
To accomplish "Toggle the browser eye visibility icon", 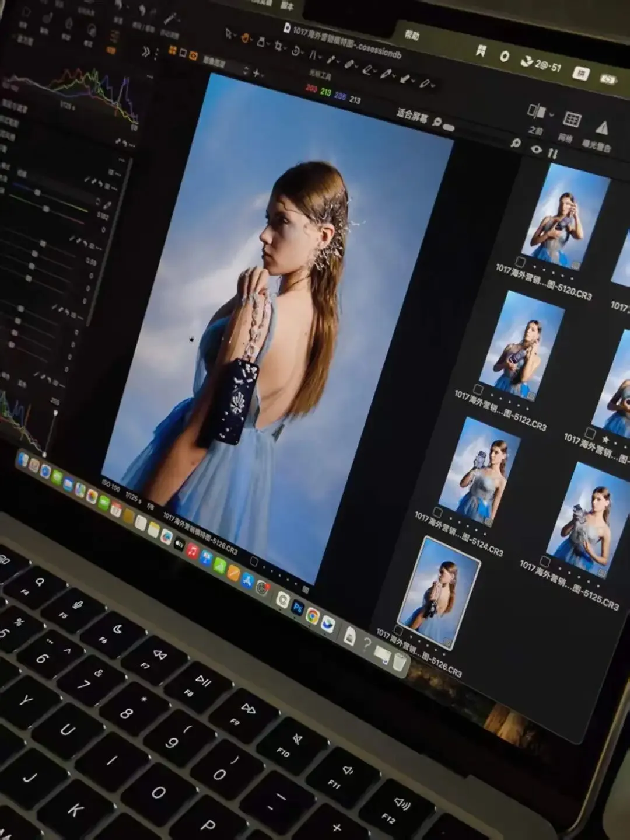I will 536,149.
